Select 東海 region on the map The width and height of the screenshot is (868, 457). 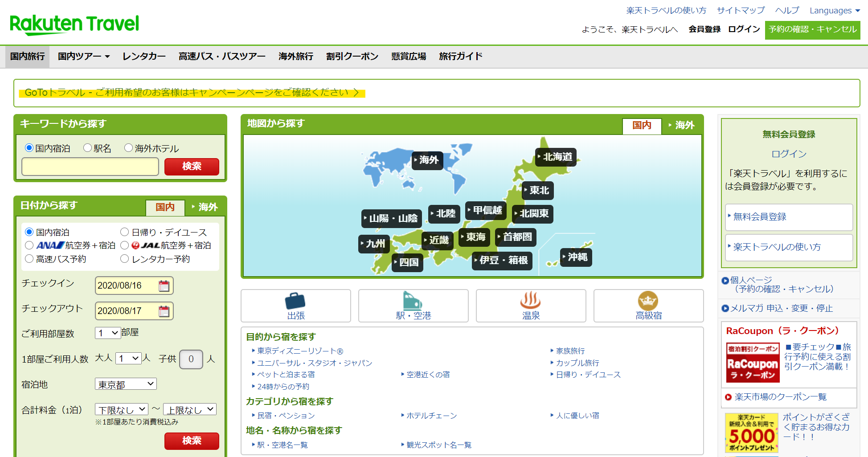coord(475,237)
